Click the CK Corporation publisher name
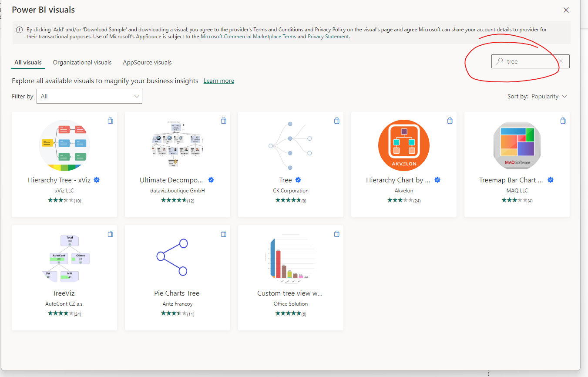Viewport: 588px width, 377px height. [291, 191]
